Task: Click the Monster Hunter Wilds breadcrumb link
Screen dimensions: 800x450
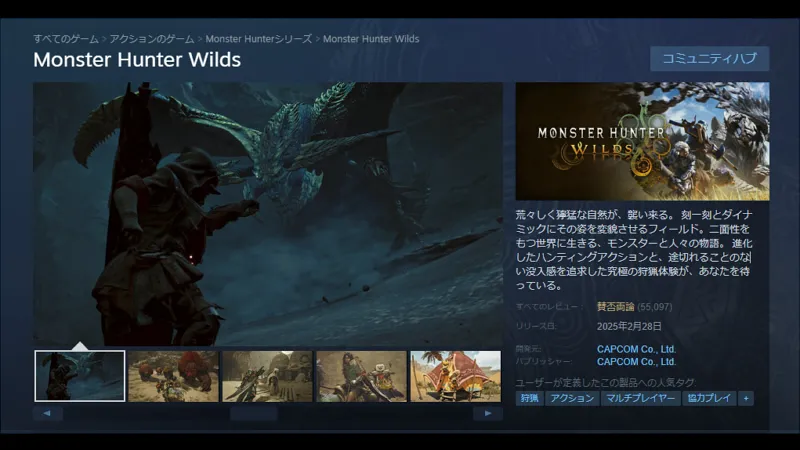Action: tap(372, 39)
